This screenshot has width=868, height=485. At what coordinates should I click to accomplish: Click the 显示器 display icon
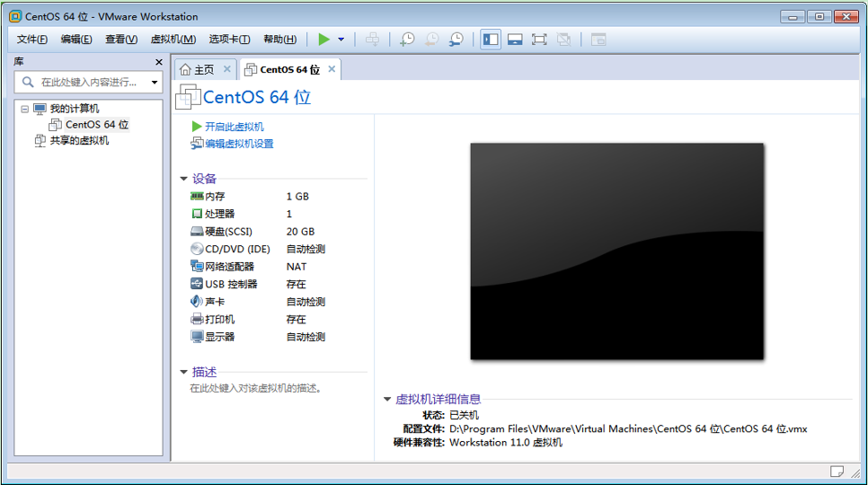[197, 337]
